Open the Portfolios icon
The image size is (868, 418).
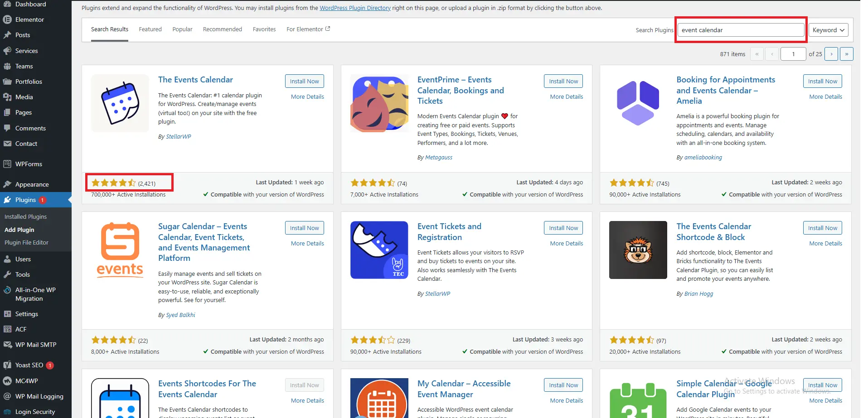7,82
